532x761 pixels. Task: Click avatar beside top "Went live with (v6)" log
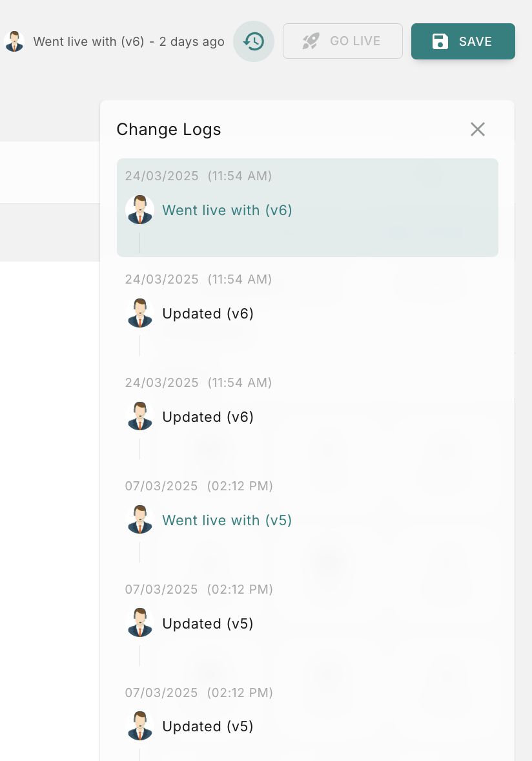point(139,210)
